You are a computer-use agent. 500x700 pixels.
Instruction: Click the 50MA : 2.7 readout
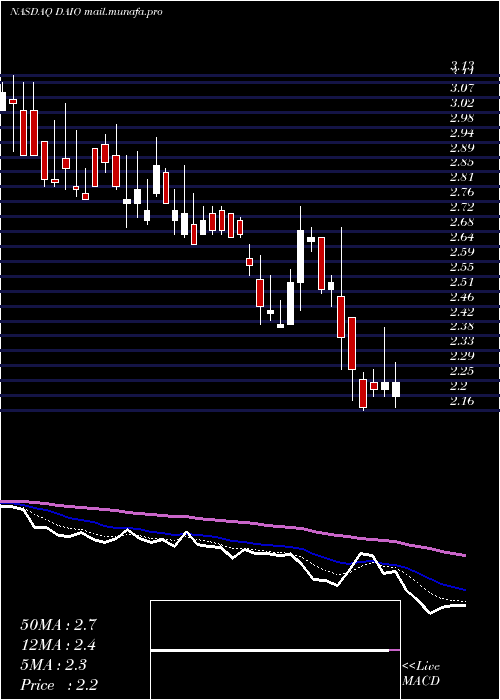tap(58, 625)
